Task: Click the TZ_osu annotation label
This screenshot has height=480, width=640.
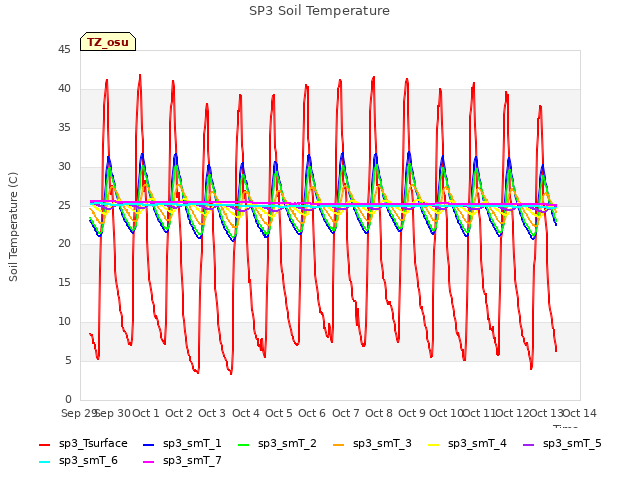Action: coord(108,42)
